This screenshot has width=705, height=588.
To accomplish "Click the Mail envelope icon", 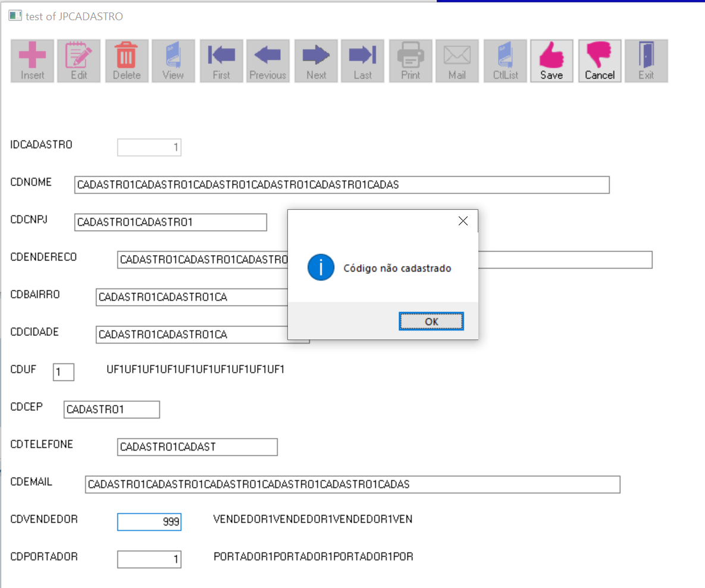I will [x=458, y=55].
